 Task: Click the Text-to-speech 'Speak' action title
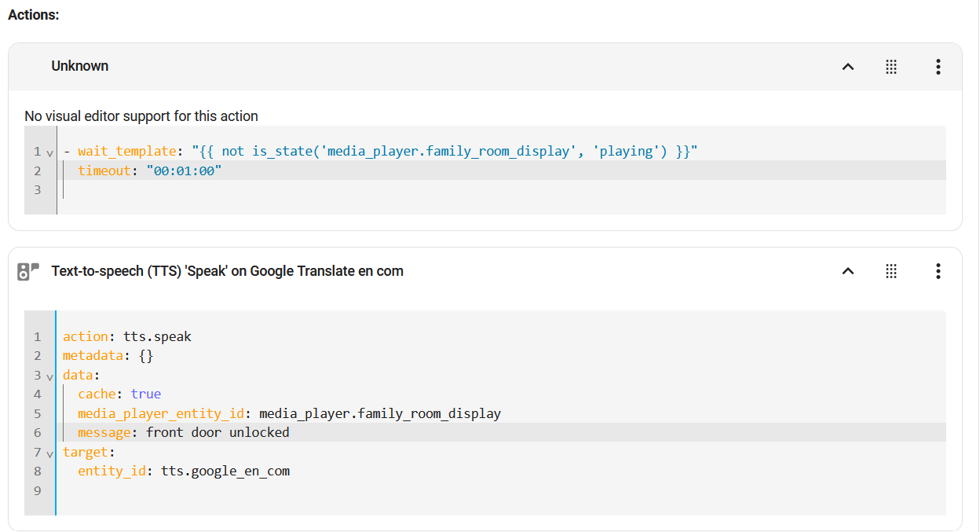(228, 271)
